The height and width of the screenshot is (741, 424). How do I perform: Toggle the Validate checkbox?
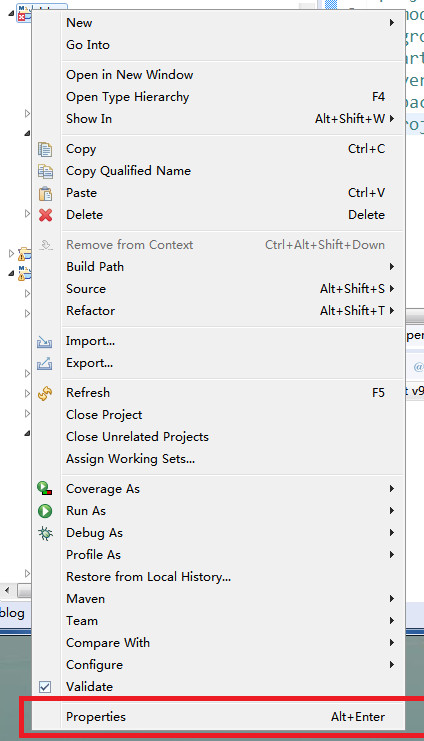(45, 687)
